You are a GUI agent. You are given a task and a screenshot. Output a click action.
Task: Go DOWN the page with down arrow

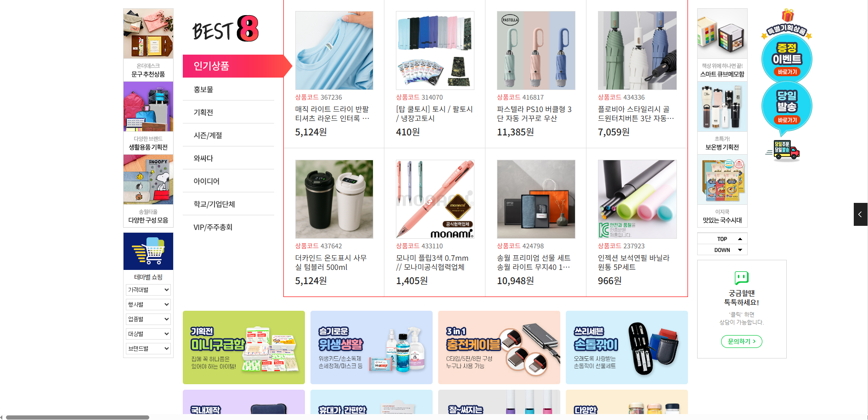point(722,250)
